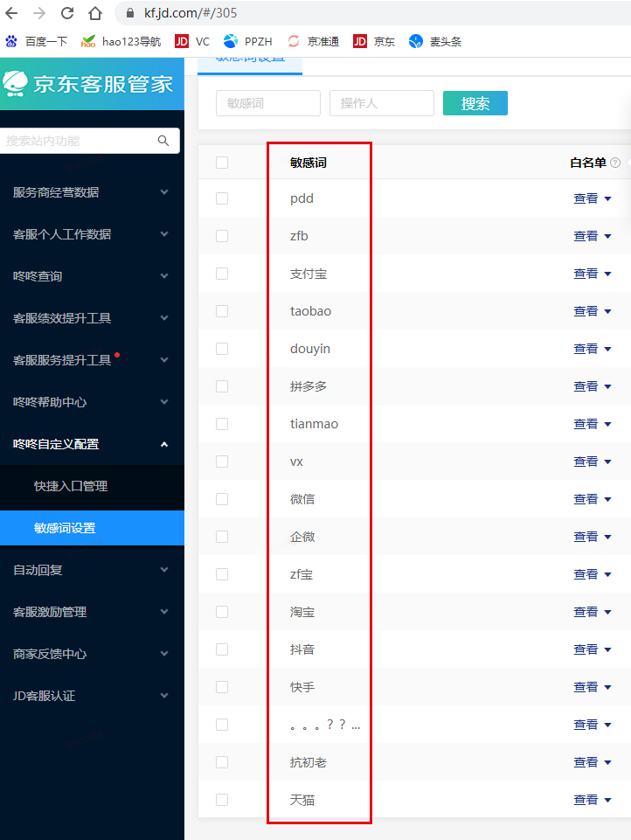
Task: Open 查看 dropdown for tianmao row
Action: coord(592,424)
